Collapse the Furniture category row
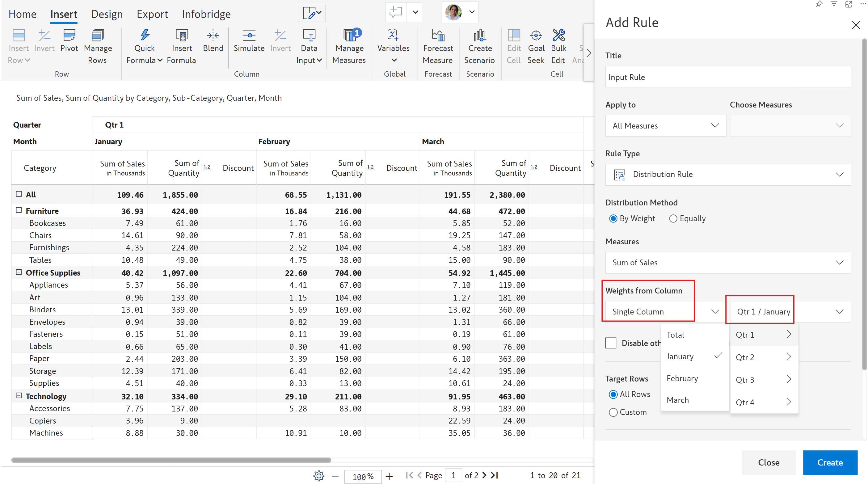This screenshot has height=485, width=868. pos(19,211)
